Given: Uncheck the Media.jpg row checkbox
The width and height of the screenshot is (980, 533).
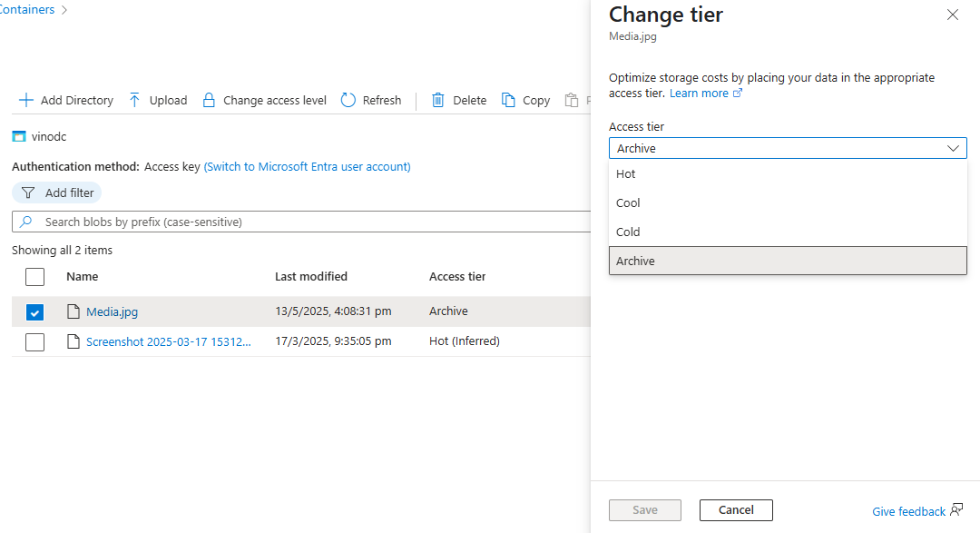Looking at the screenshot, I should [x=35, y=311].
